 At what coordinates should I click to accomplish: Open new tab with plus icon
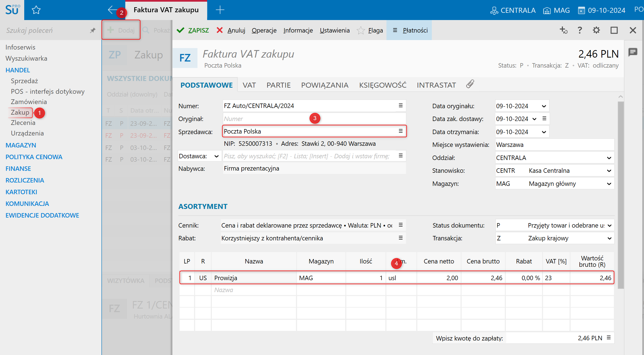(220, 10)
